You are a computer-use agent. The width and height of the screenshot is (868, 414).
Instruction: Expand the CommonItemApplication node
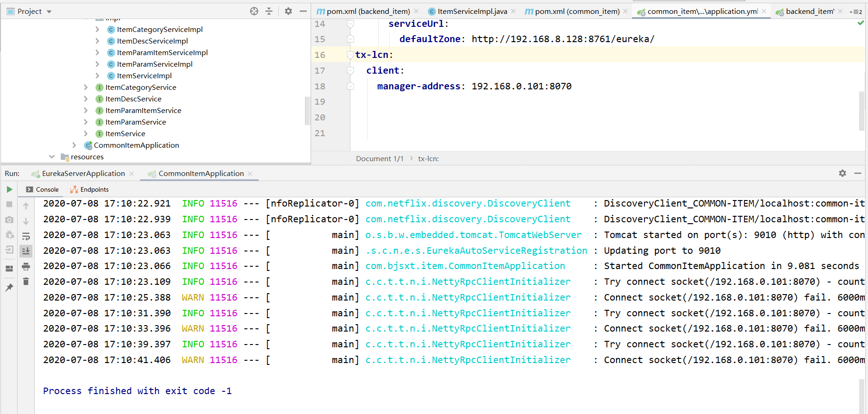pos(74,145)
